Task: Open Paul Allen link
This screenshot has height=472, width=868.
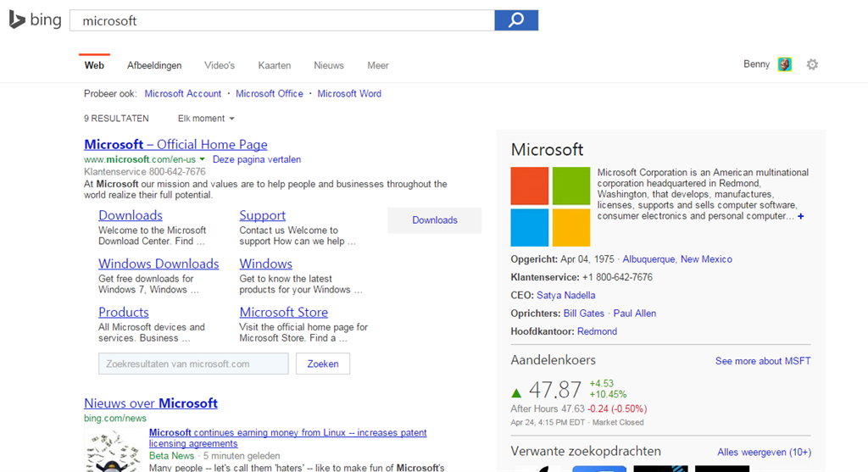Action: click(x=634, y=314)
